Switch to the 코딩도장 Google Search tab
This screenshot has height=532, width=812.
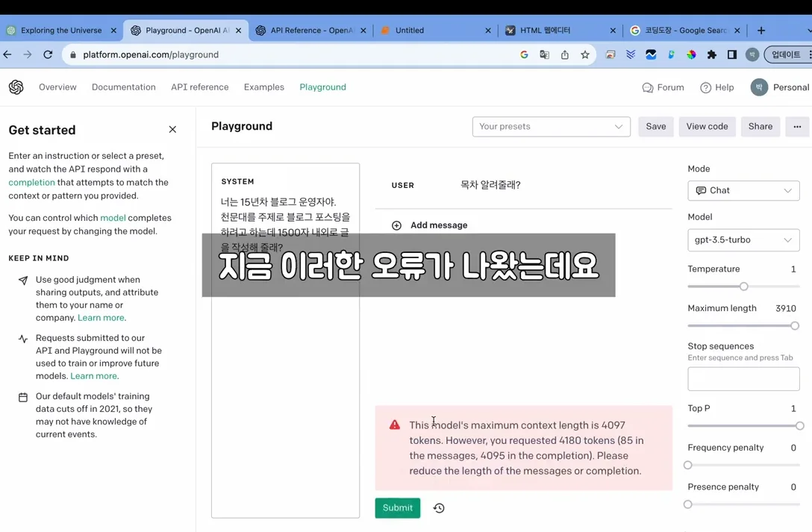685,31
